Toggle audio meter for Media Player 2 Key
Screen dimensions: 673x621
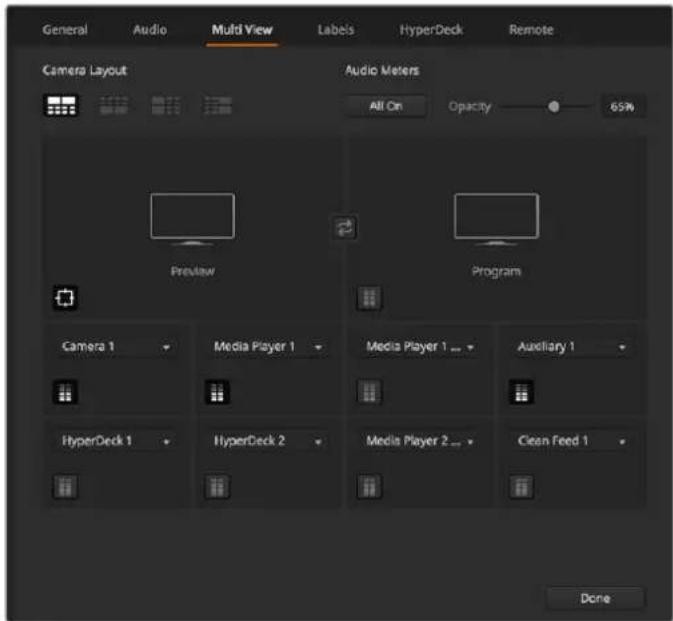click(x=369, y=487)
